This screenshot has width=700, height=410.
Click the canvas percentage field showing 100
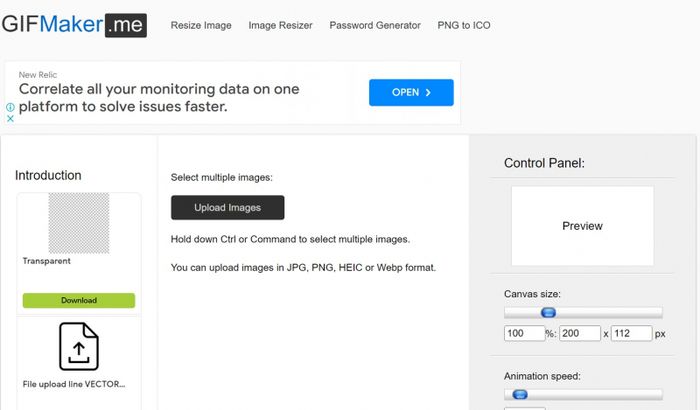(x=525, y=333)
